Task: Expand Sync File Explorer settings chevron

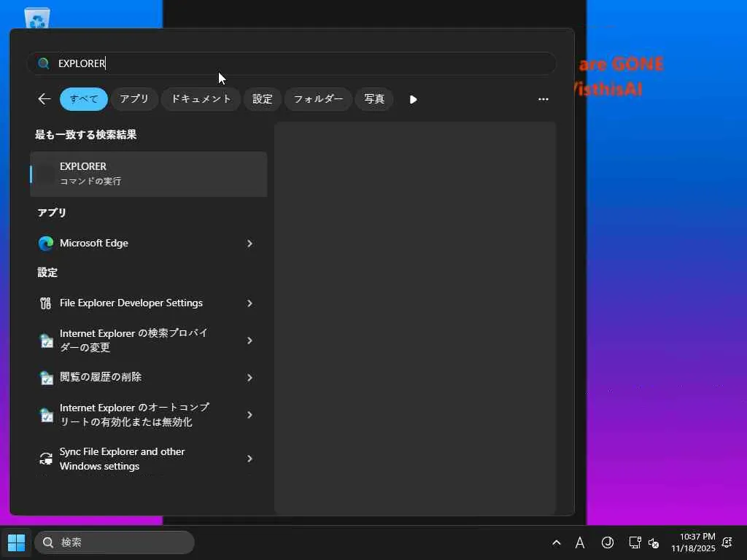Action: 249,459
